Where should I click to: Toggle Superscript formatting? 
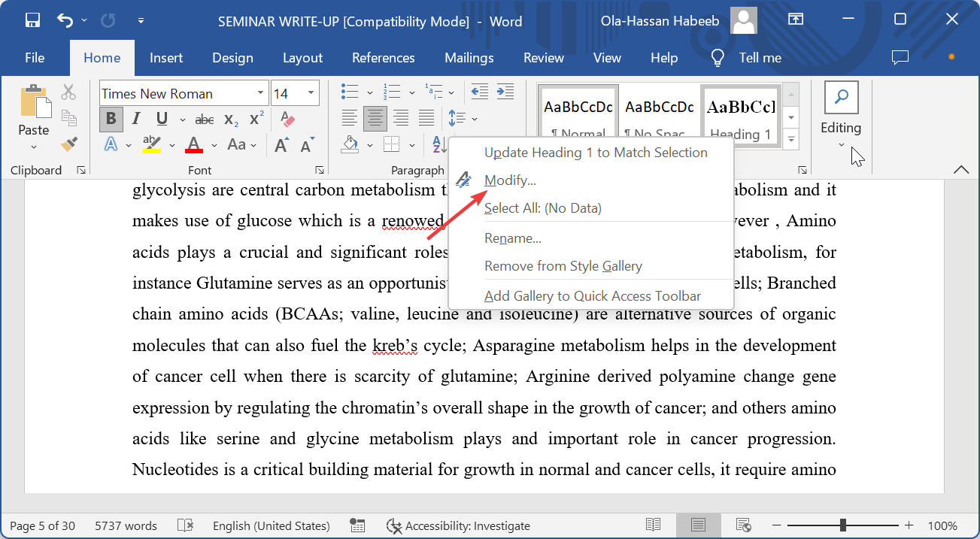256,119
